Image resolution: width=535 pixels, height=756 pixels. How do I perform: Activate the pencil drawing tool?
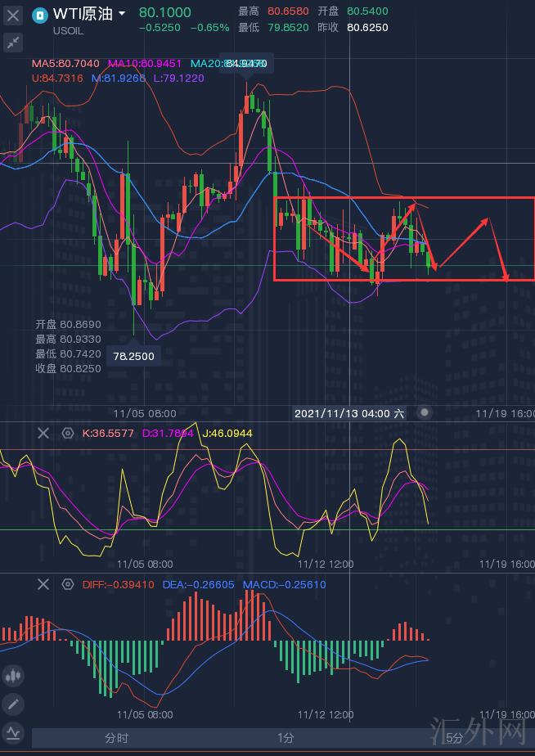tap(13, 704)
